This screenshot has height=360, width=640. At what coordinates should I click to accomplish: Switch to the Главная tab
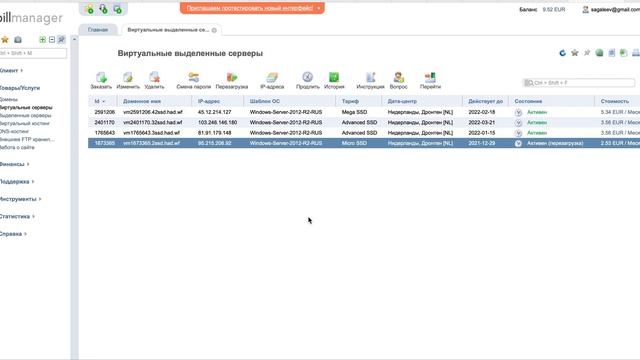(x=98, y=30)
